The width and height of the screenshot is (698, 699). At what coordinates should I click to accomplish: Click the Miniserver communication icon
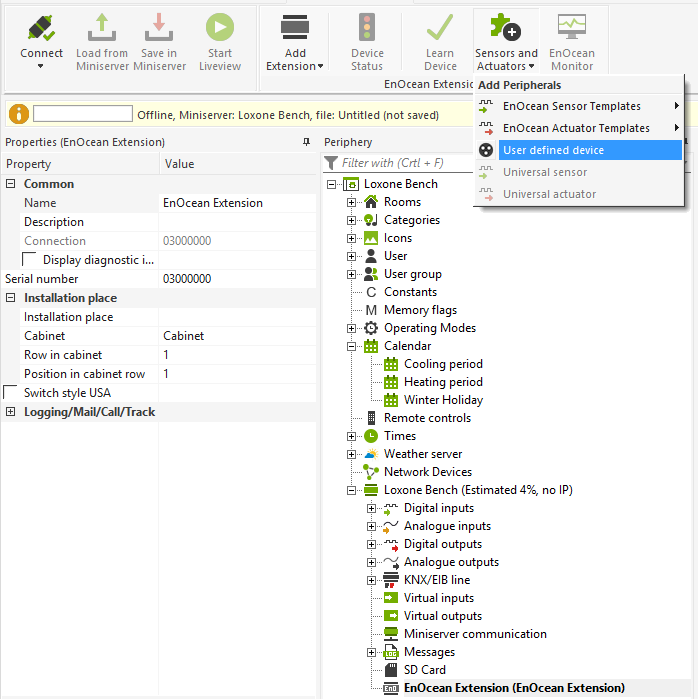click(x=391, y=633)
